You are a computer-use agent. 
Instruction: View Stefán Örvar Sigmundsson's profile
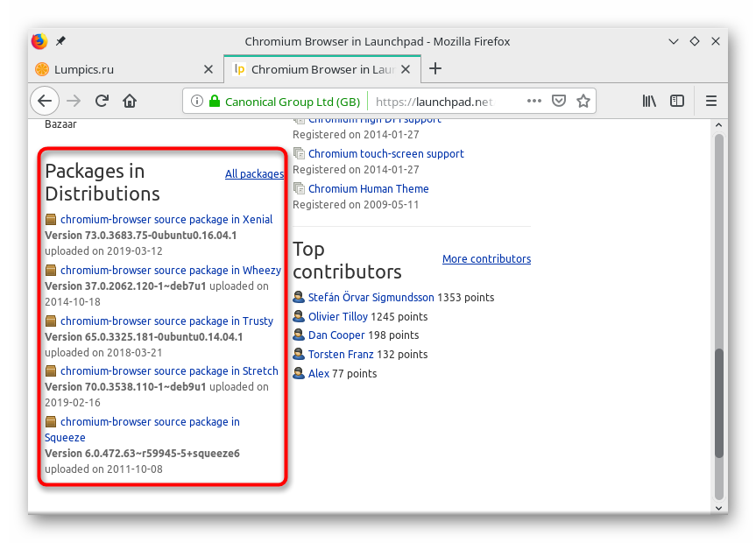click(x=371, y=297)
